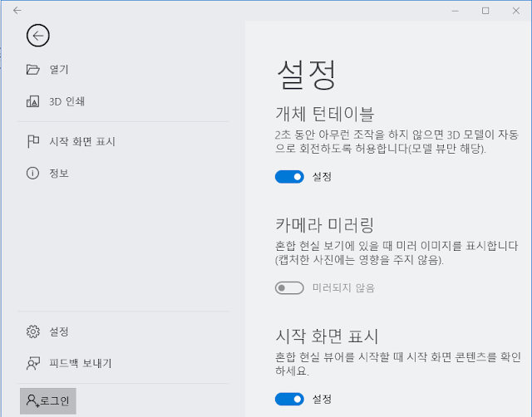Select the 열기 menu item

(x=123, y=70)
